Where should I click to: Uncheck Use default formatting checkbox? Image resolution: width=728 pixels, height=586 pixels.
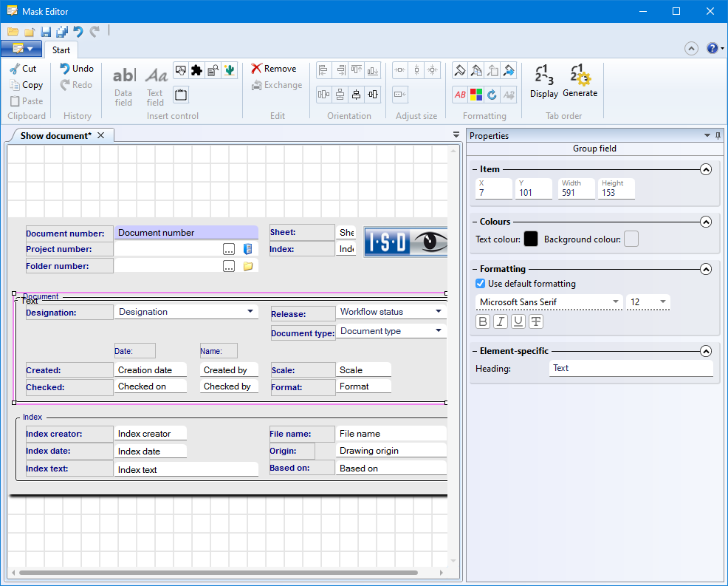point(481,284)
